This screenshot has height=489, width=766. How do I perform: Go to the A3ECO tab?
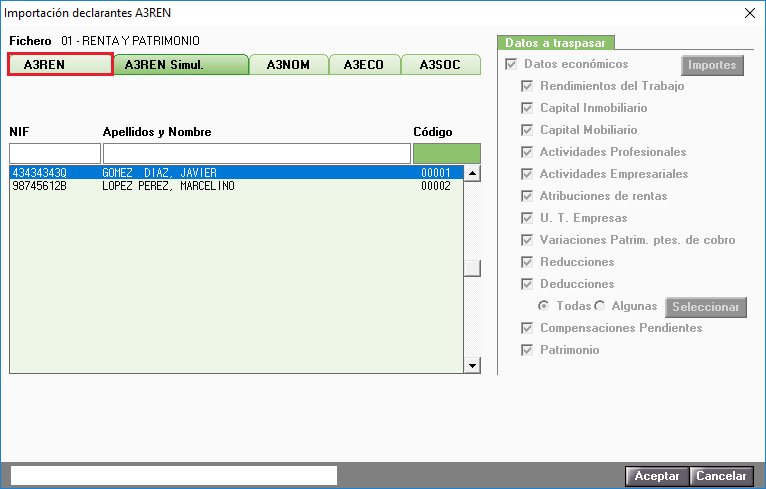click(x=364, y=64)
